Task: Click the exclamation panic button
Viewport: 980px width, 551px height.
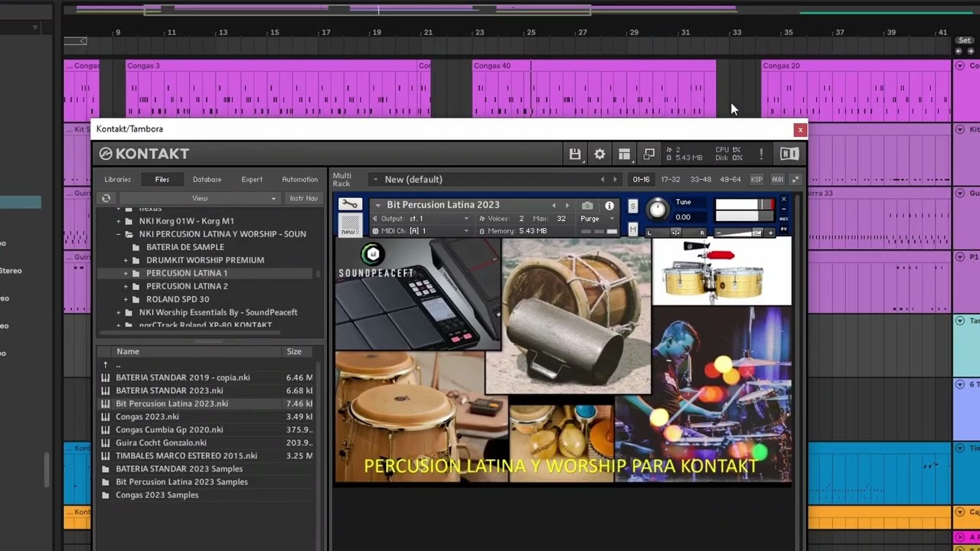Action: coord(761,154)
